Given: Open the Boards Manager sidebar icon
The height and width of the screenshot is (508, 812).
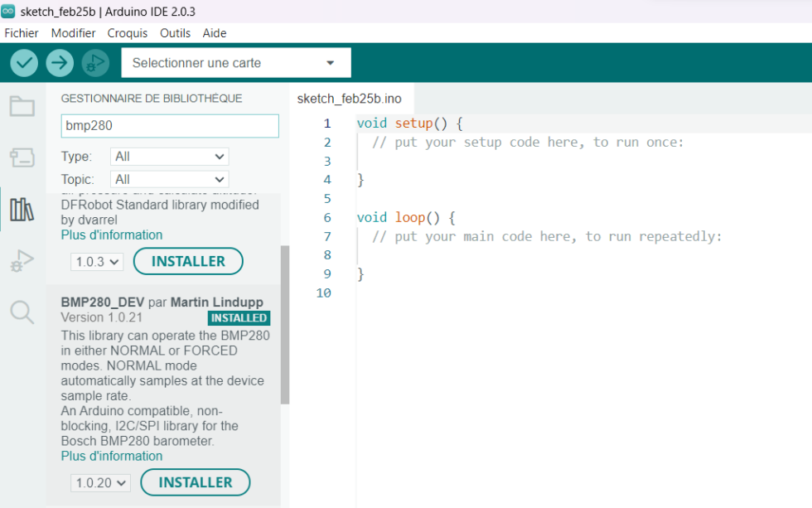Looking at the screenshot, I should 22,157.
